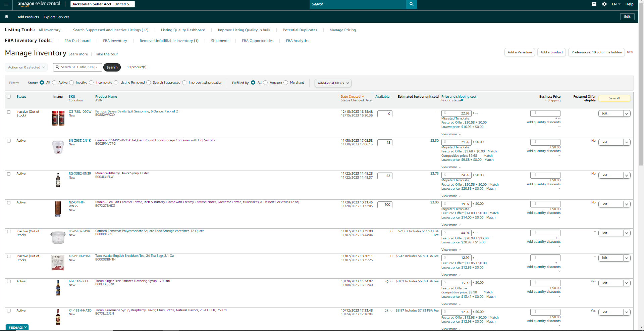Click business price field for Tazo tea
The image size is (644, 331).
coord(545,258)
